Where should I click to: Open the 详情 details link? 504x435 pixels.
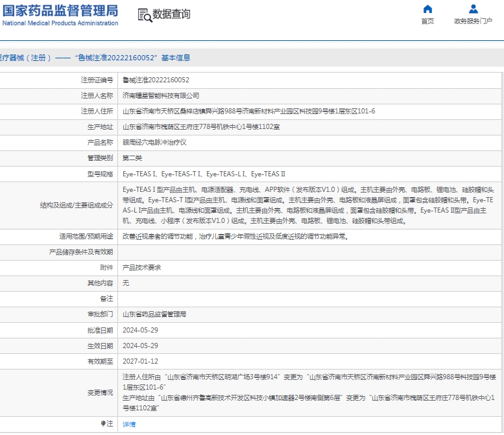129,425
